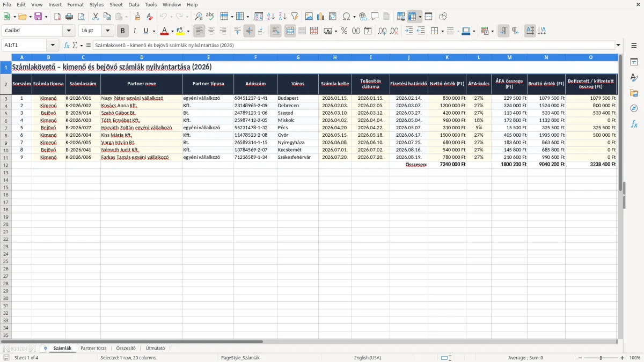This screenshot has width=644, height=362.
Task: Click the zoom in plus button
Action: (x=623, y=358)
